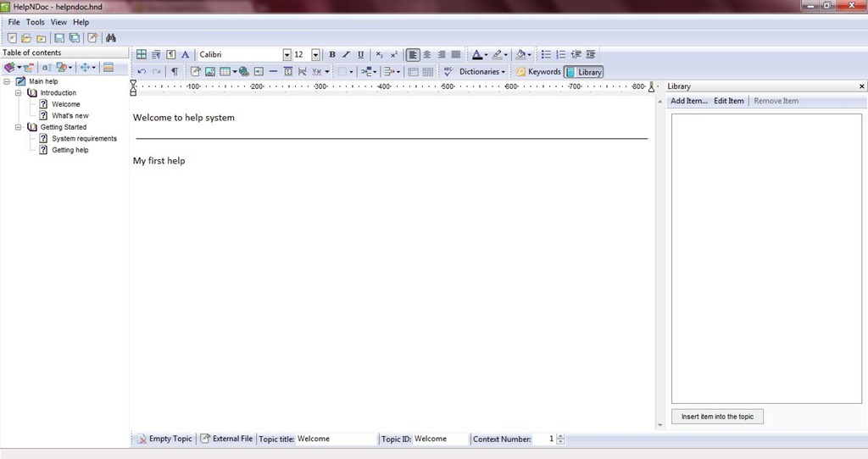868x459 pixels.
Task: Click Insert item into the topic button
Action: (717, 417)
